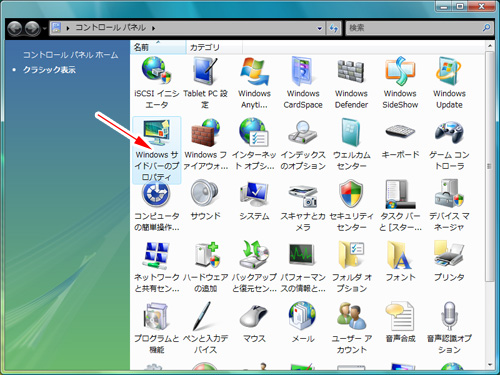The width and height of the screenshot is (500, 375).
Task: Open バックアップと復元センター icon
Action: click(x=254, y=255)
